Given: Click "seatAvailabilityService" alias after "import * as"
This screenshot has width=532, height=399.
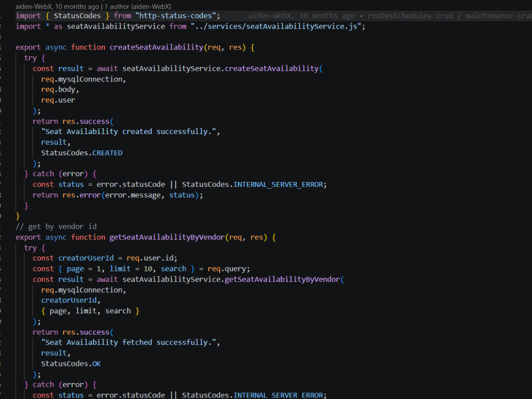Looking at the screenshot, I should (x=115, y=26).
